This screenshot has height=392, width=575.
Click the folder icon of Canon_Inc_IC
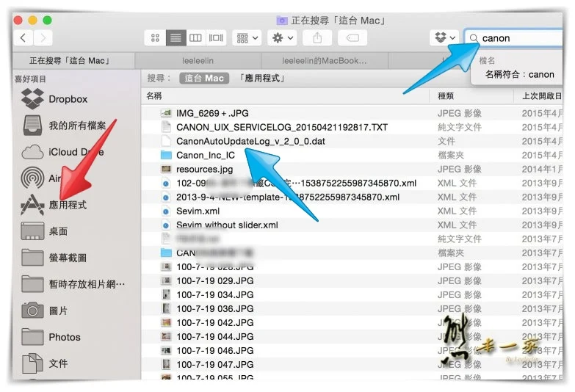click(166, 155)
